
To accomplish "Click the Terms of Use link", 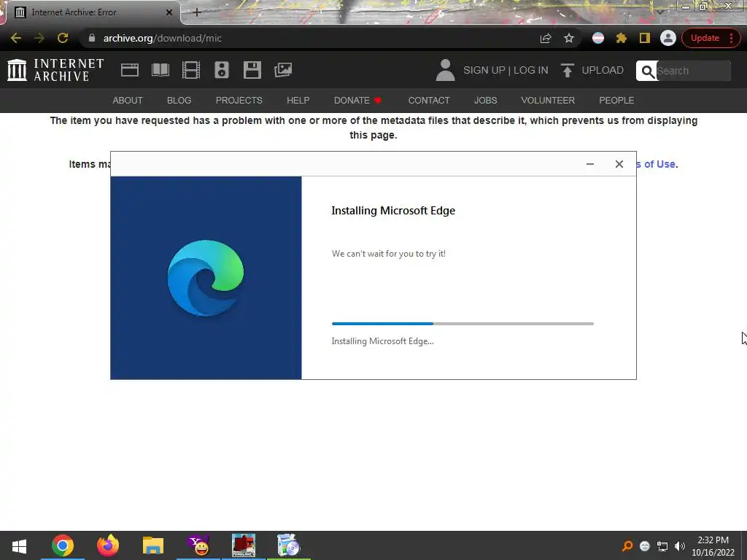I will 657,164.
